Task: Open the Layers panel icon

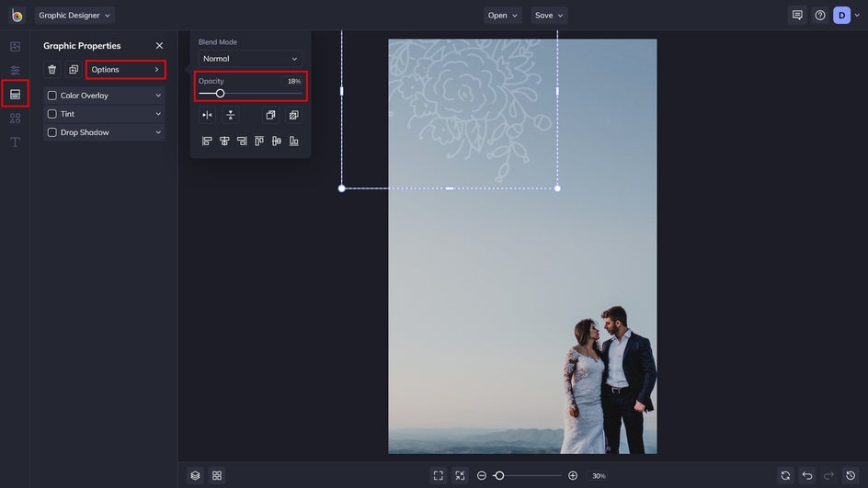Action: pyautogui.click(x=195, y=475)
